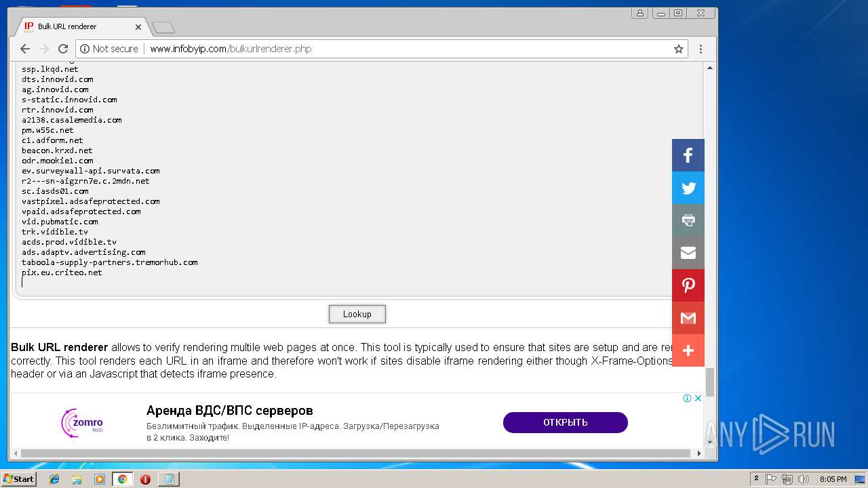Pin page with Pinterest sidebar icon
868x488 pixels.
coord(688,285)
